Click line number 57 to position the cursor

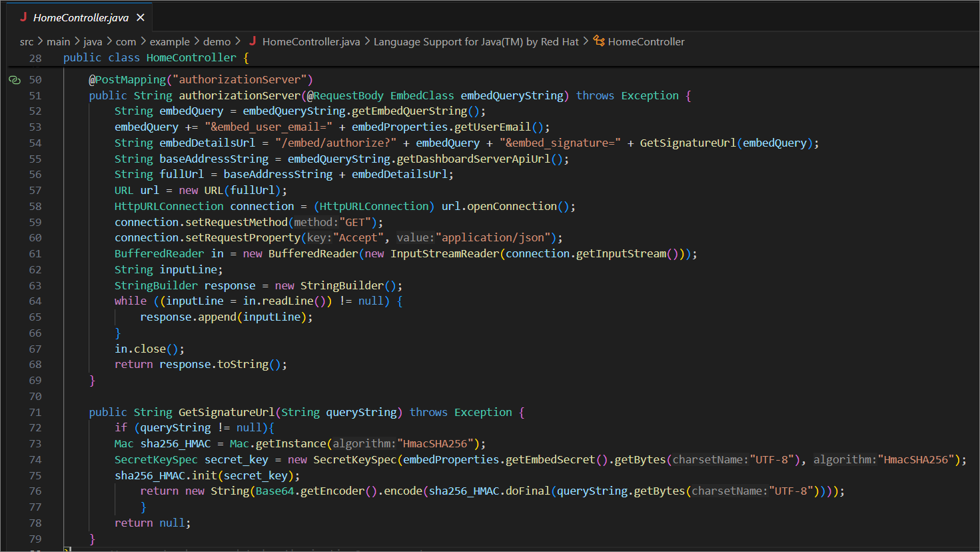point(36,190)
